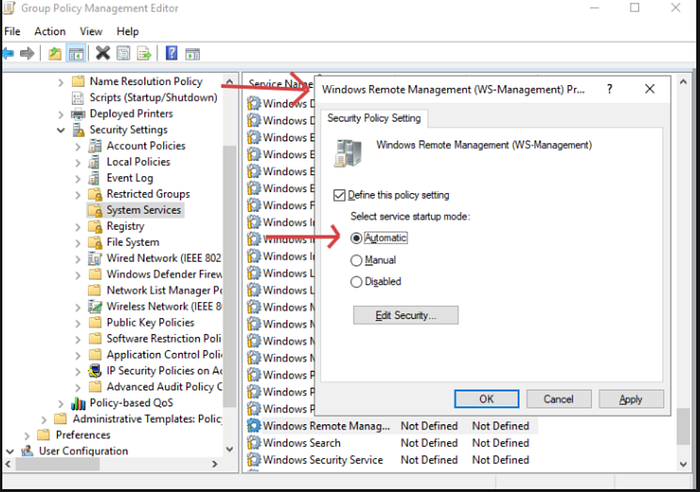Open the Action menu

pos(50,31)
